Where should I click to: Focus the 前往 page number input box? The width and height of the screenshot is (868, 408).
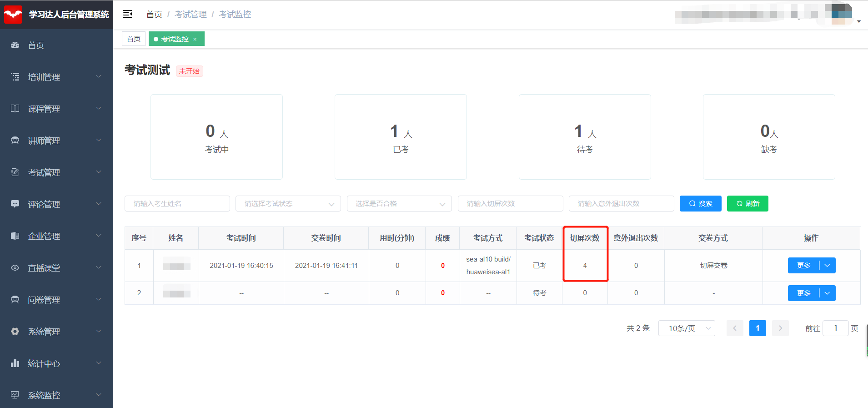pos(836,328)
